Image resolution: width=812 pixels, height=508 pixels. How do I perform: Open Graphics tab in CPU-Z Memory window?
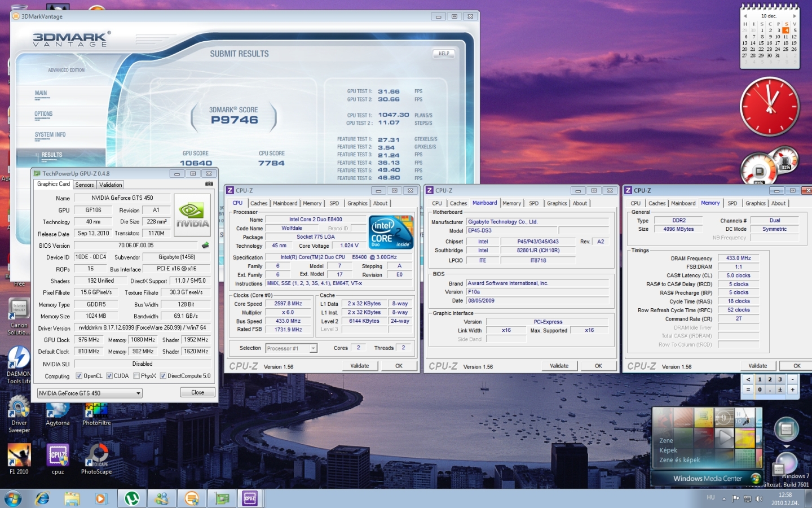[756, 203]
